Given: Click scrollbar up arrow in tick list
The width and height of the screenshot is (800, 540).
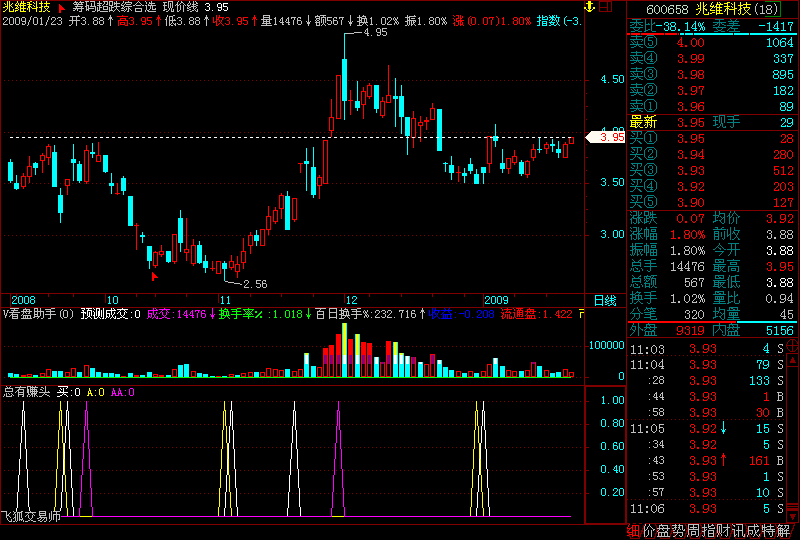Looking at the screenshot, I should 793,360.
